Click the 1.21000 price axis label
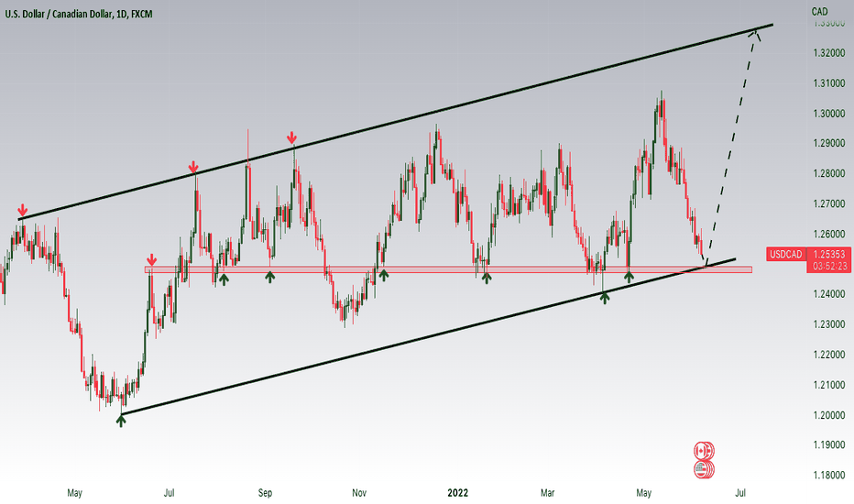 (x=829, y=385)
